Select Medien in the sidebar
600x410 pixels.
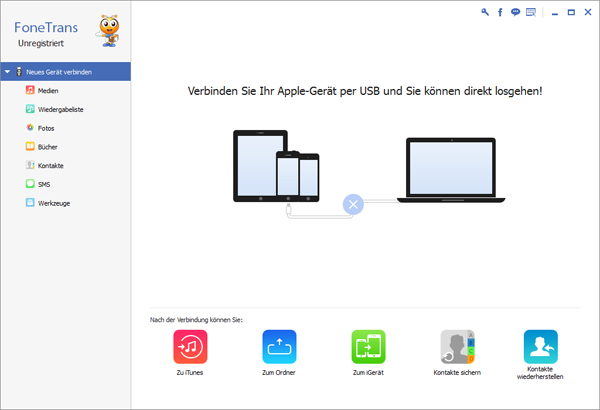coord(47,90)
